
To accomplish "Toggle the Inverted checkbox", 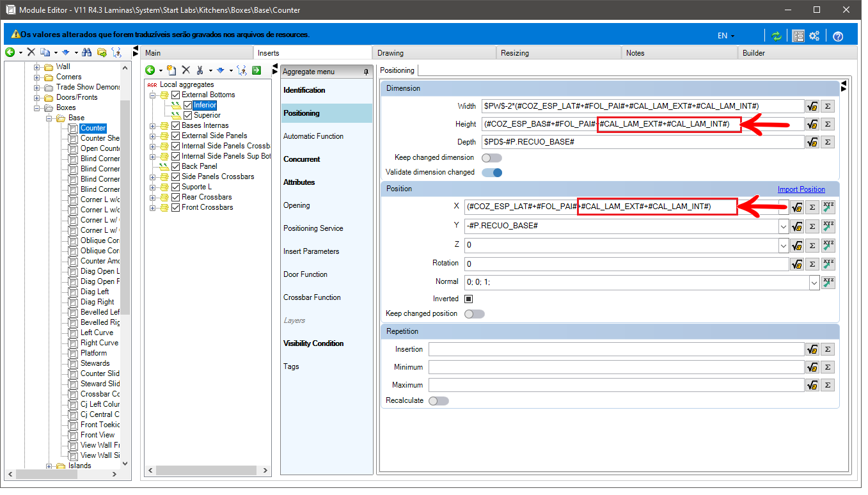I will click(x=468, y=299).
